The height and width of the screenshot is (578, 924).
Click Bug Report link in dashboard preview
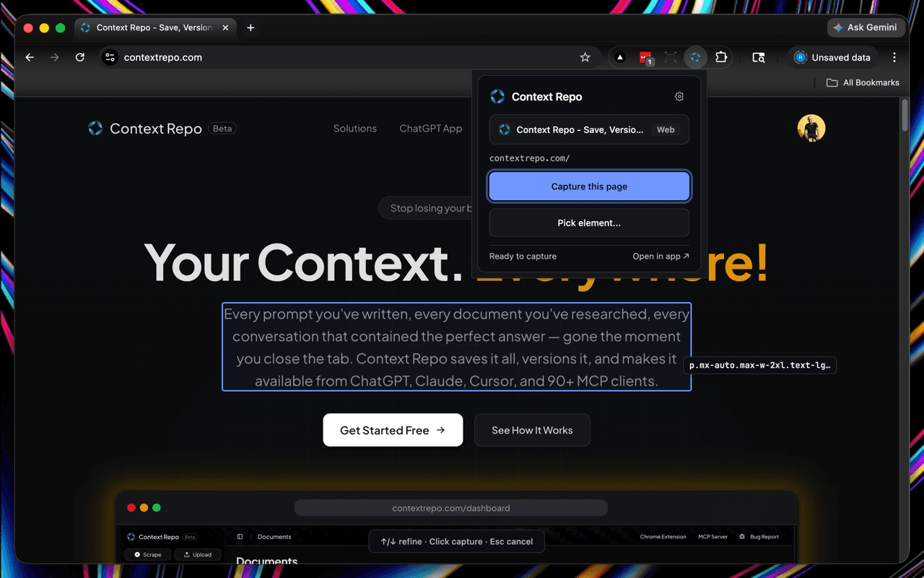[764, 537]
